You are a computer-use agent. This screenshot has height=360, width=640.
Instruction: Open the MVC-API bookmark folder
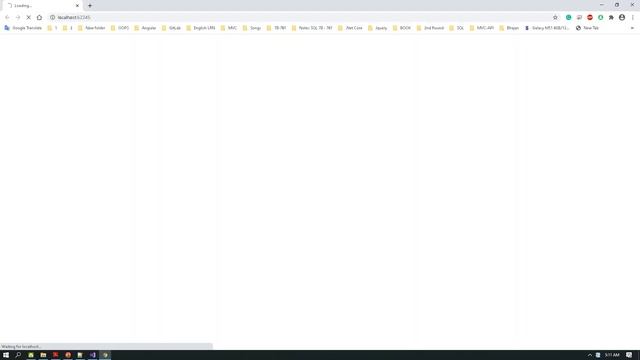[x=482, y=28]
